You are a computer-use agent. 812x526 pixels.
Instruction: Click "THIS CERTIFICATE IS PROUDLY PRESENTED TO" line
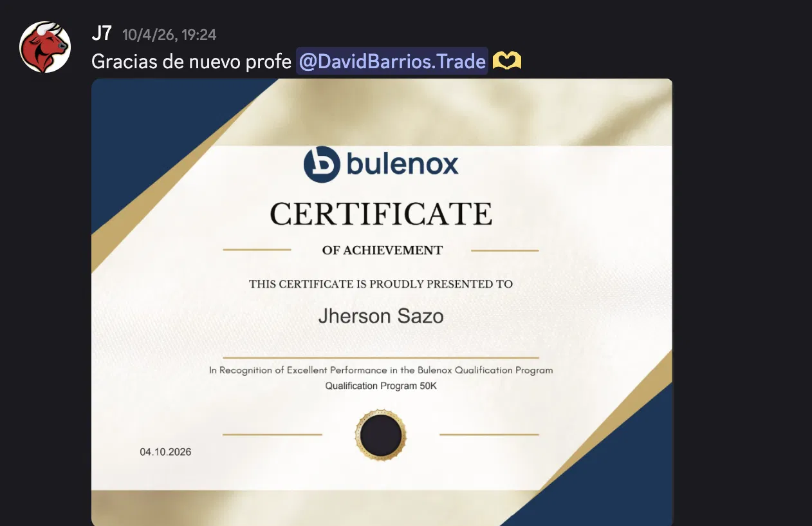[381, 284]
